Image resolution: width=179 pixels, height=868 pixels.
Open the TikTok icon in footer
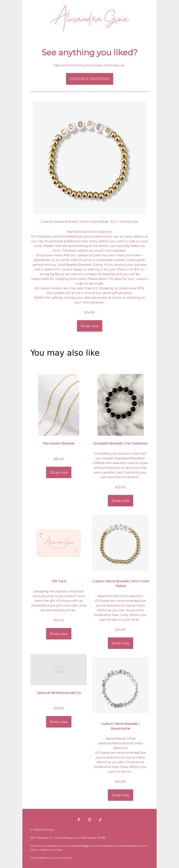click(100, 819)
